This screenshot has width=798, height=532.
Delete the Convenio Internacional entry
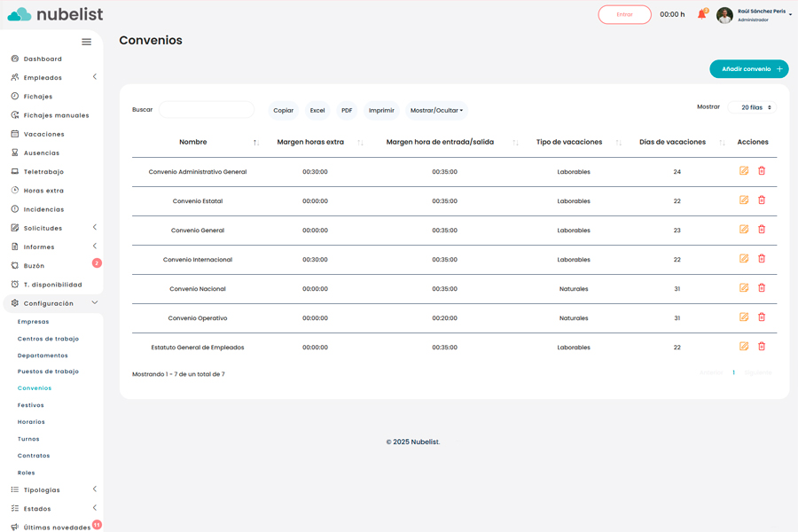pos(762,259)
